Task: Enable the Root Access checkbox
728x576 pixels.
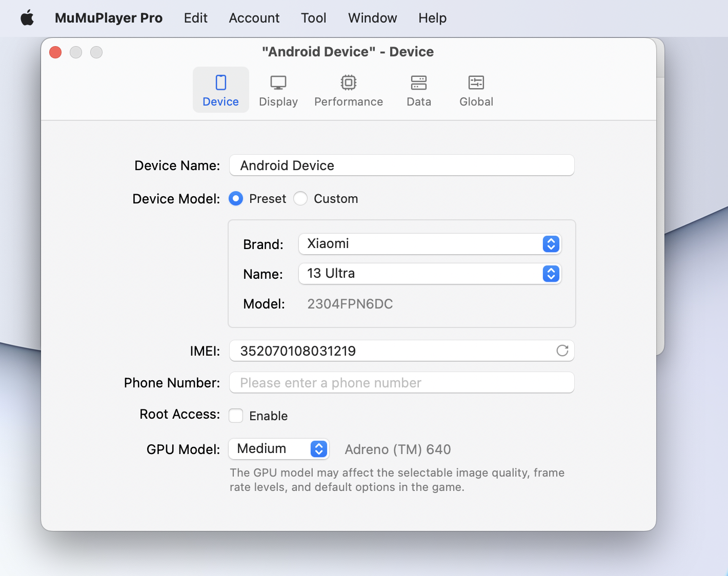Action: 236,416
